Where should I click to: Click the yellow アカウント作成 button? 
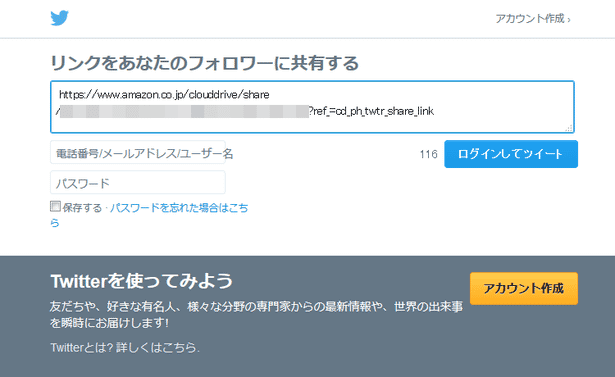point(524,288)
